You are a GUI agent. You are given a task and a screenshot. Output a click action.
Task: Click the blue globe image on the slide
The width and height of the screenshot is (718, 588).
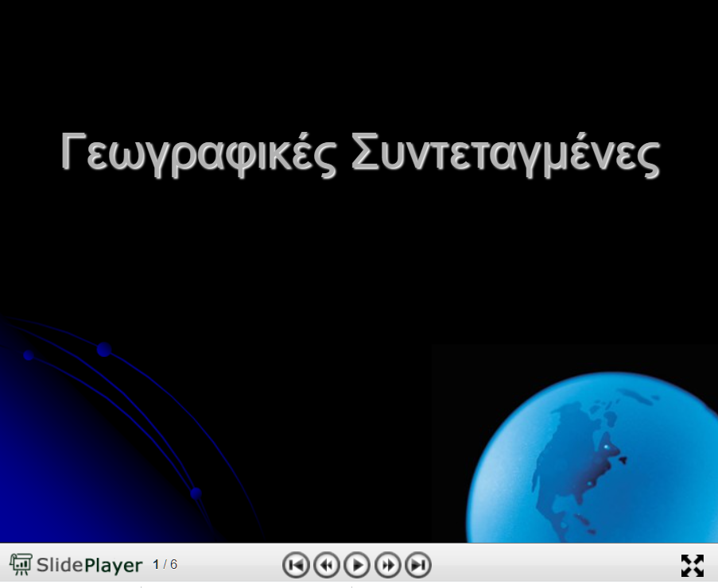pyautogui.click(x=592, y=458)
